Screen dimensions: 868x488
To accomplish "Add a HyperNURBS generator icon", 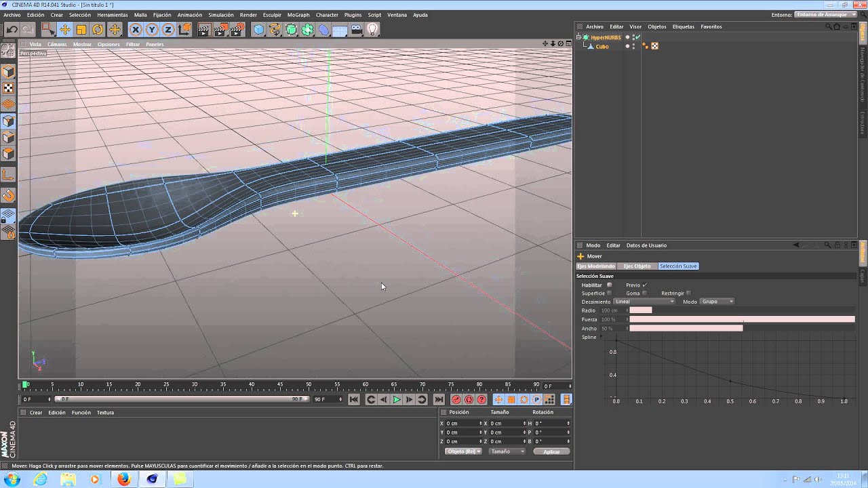I will tap(291, 29).
